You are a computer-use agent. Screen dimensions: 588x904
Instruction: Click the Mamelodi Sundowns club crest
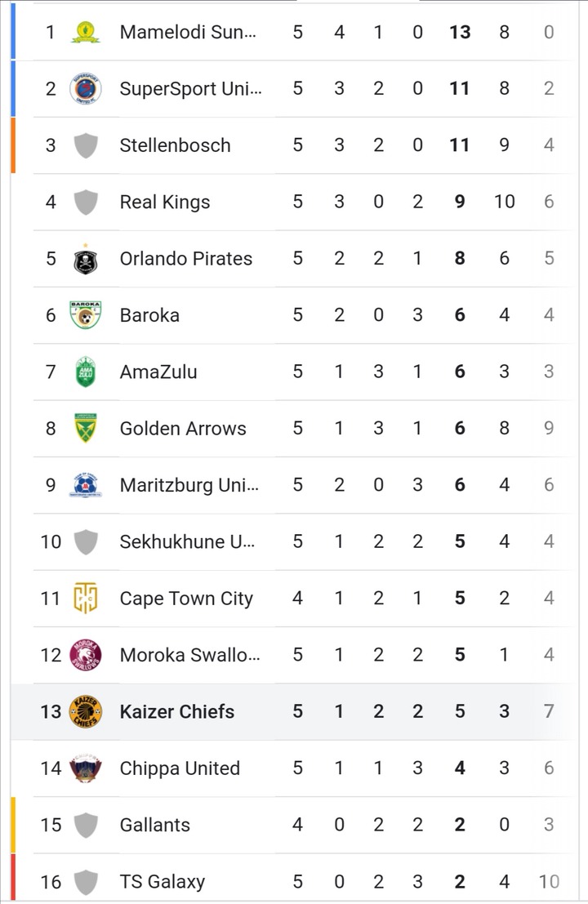[x=85, y=33]
